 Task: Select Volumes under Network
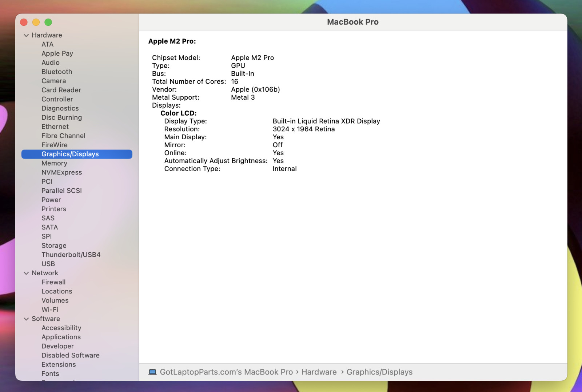click(x=55, y=300)
